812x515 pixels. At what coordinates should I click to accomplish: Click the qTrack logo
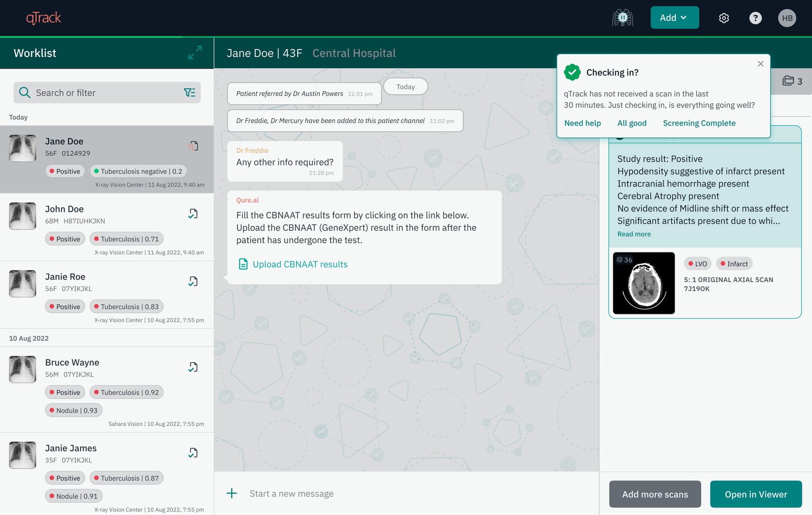coord(44,18)
